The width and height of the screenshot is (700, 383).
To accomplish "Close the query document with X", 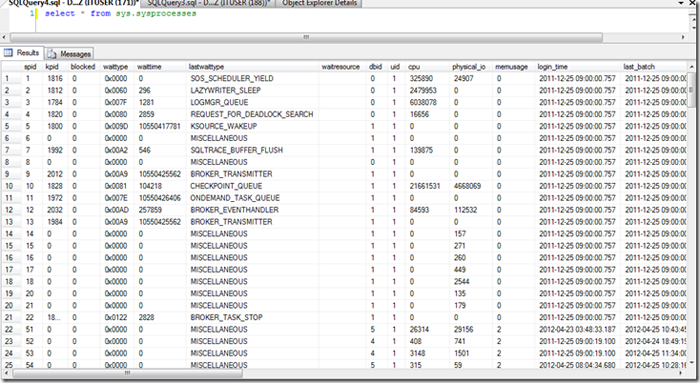I will click(x=692, y=3).
